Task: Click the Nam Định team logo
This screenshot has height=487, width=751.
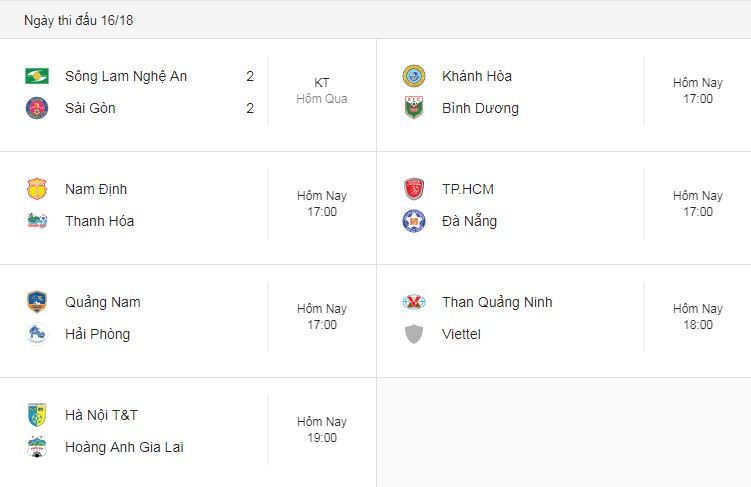Action: coord(37,189)
